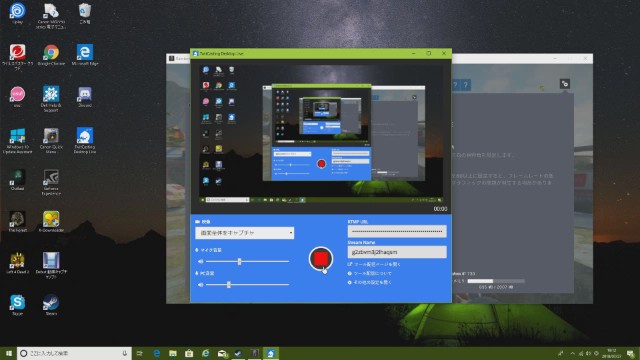This screenshot has width=640, height=360.
Task: Open Steam desktop shortcut
Action: (51, 305)
